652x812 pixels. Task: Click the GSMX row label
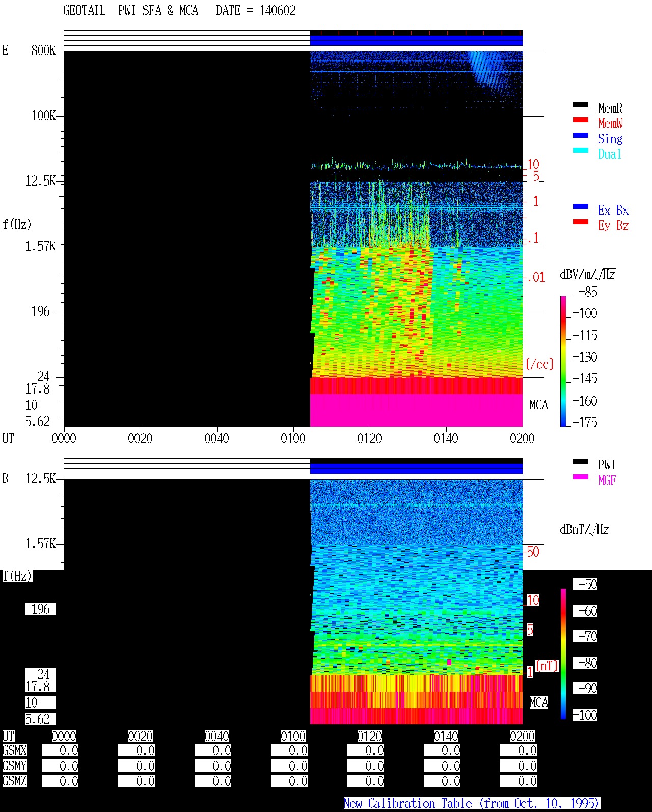14,750
